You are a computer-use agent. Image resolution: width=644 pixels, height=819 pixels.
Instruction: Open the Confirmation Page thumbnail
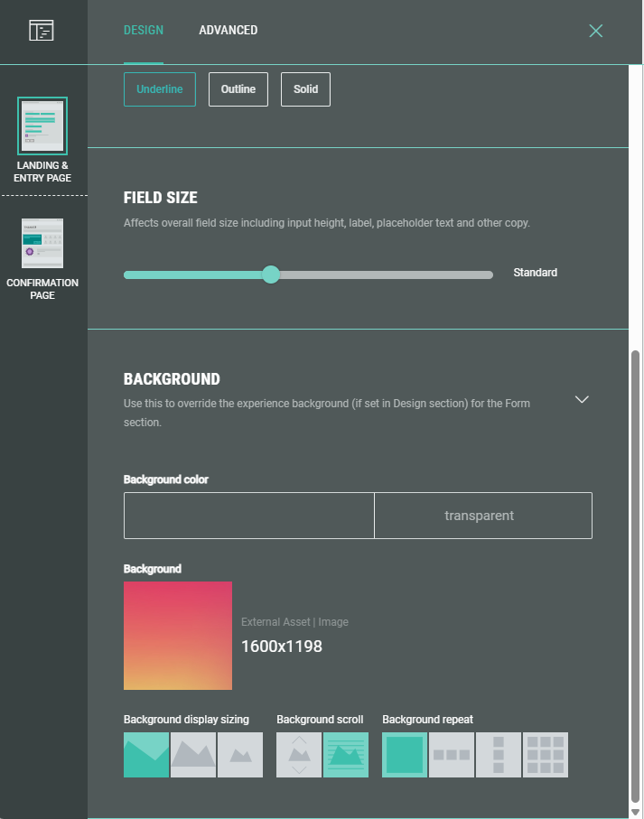click(x=42, y=244)
